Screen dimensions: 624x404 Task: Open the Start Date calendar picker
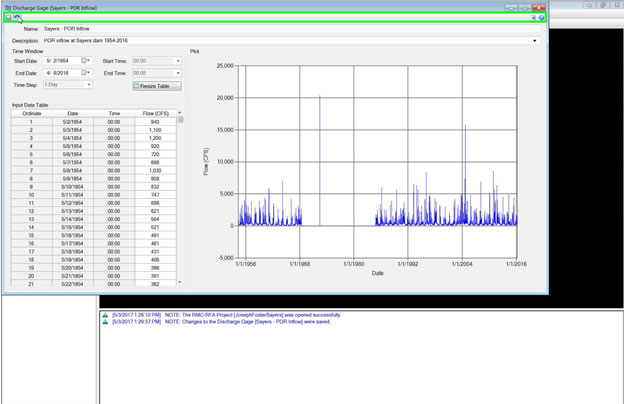tap(86, 61)
